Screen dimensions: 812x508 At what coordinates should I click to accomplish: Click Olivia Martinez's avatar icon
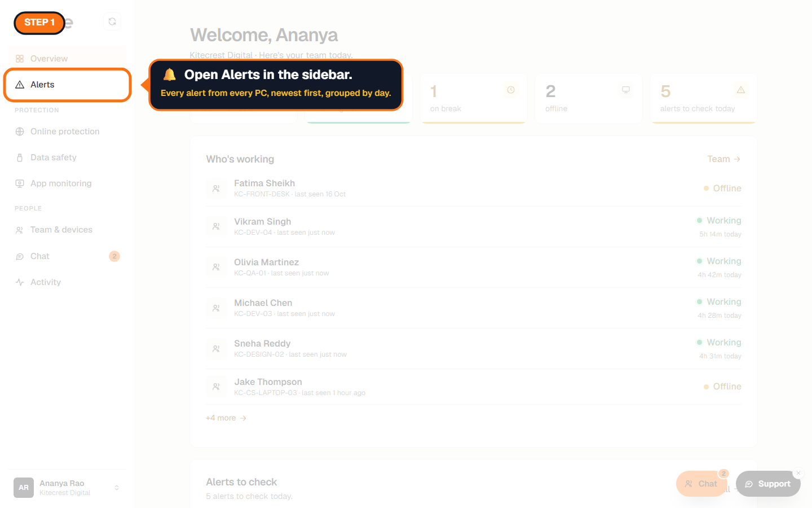point(216,267)
